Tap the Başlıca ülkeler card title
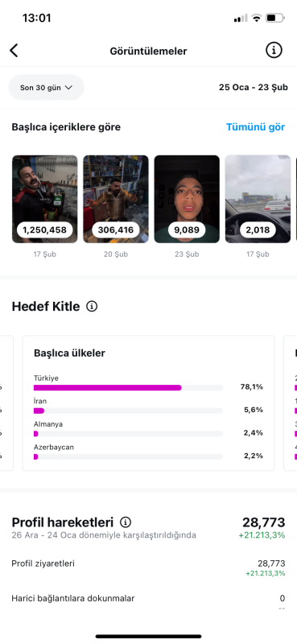 69,353
